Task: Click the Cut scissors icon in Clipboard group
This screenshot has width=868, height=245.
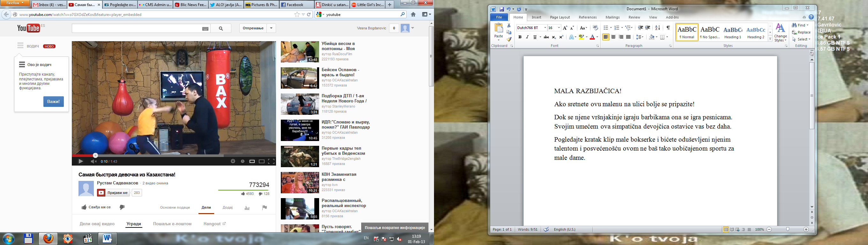Action: 509,26
